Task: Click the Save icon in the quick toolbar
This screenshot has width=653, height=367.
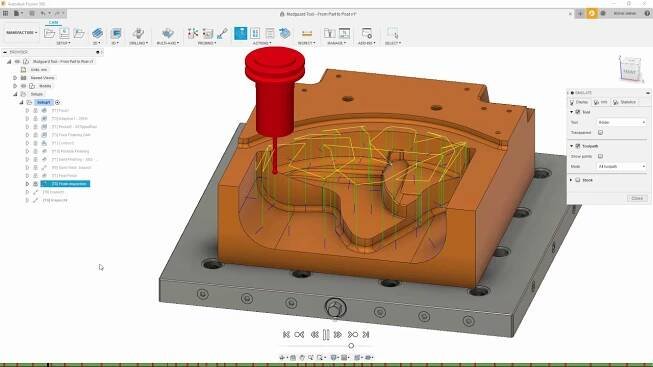Action: [32, 13]
